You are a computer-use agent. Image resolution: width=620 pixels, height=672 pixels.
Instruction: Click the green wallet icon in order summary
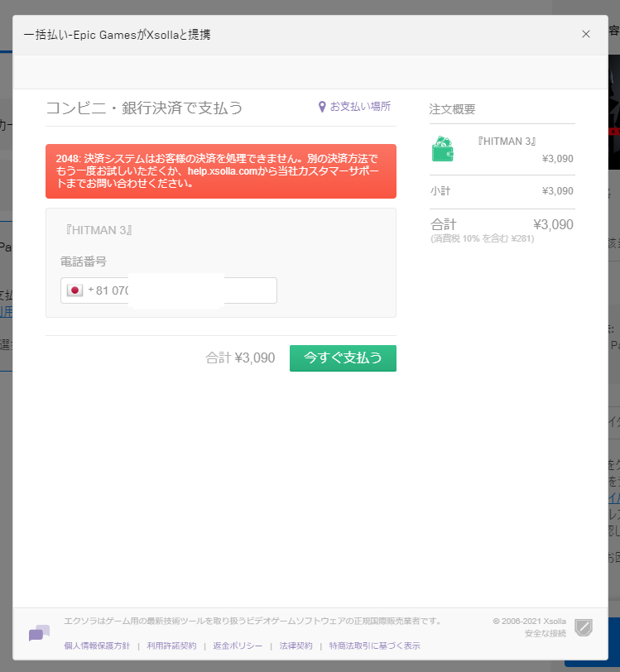[x=444, y=149]
